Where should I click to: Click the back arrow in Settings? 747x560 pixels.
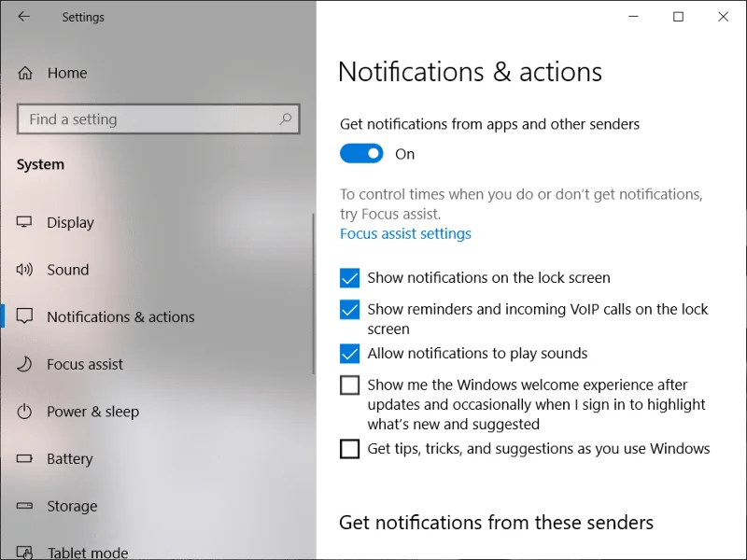coord(24,17)
